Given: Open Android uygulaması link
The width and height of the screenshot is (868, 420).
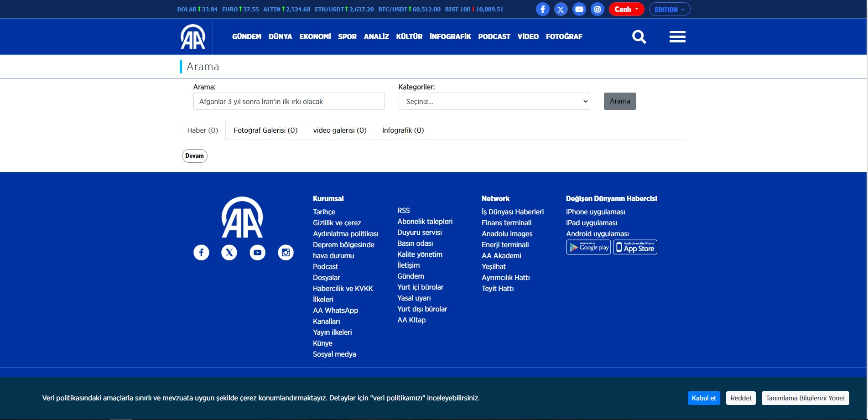Looking at the screenshot, I should 597,234.
